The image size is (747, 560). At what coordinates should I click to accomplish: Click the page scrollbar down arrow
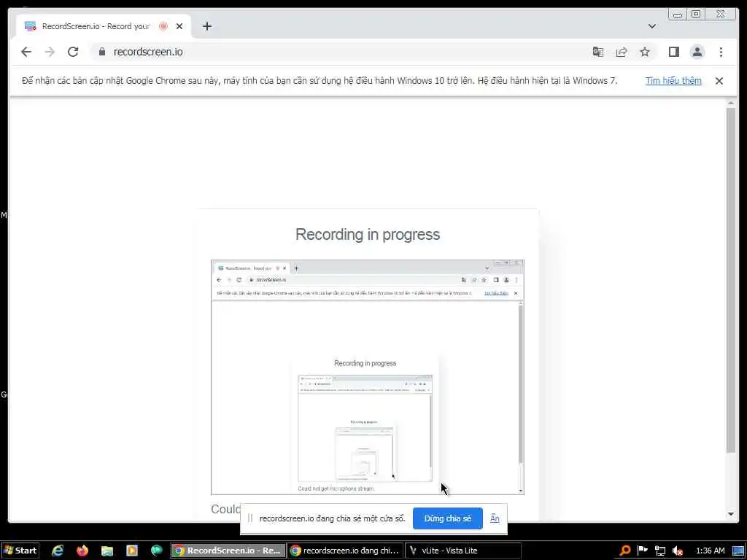click(x=731, y=514)
